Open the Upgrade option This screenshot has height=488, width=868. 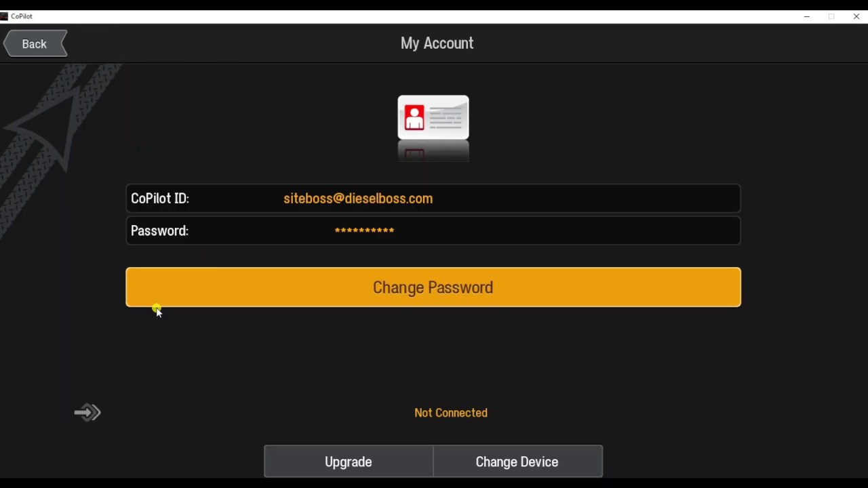[x=349, y=462]
